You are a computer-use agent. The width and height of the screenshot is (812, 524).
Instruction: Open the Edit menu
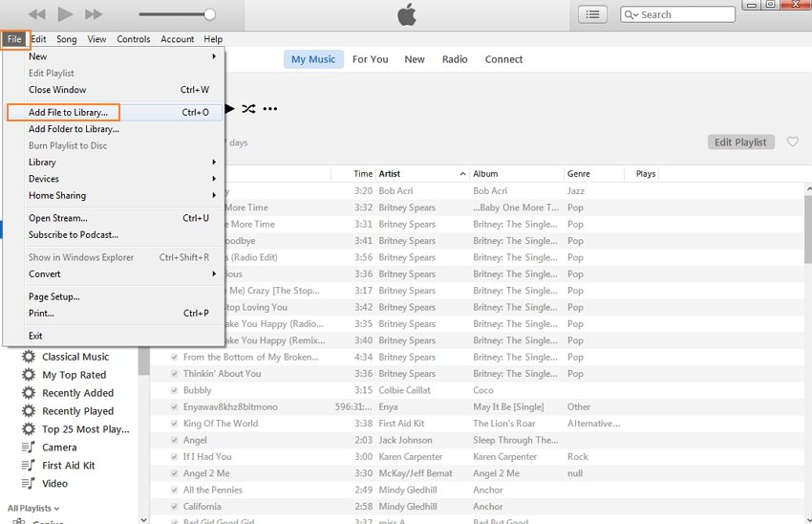tap(38, 39)
